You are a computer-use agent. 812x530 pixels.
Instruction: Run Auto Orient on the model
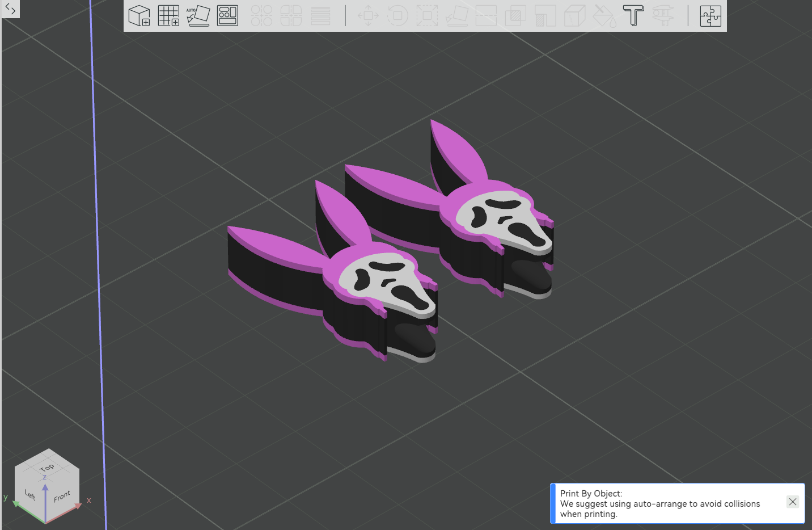198,15
